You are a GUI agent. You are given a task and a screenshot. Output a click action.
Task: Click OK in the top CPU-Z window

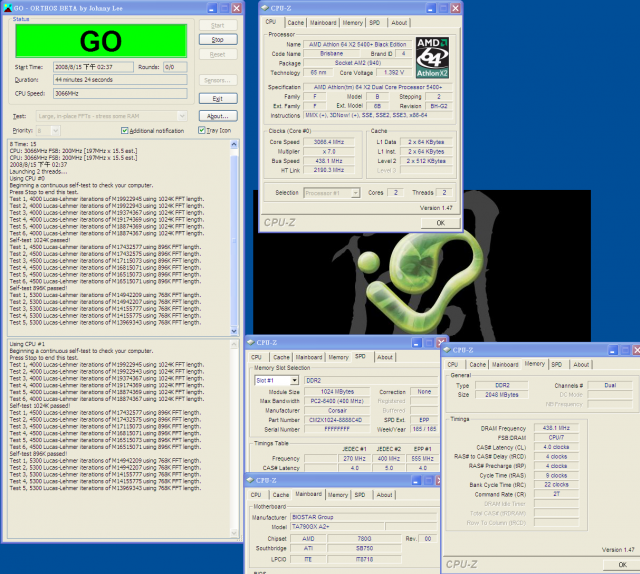(x=441, y=223)
